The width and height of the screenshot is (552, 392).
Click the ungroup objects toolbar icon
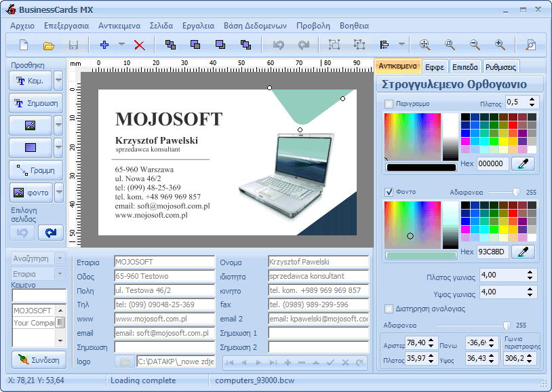[359, 45]
